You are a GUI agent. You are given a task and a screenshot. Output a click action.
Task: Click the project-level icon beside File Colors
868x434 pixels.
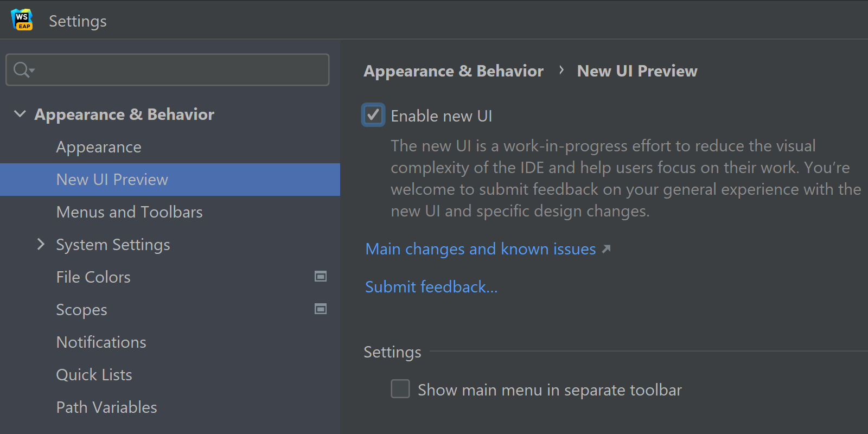click(321, 277)
